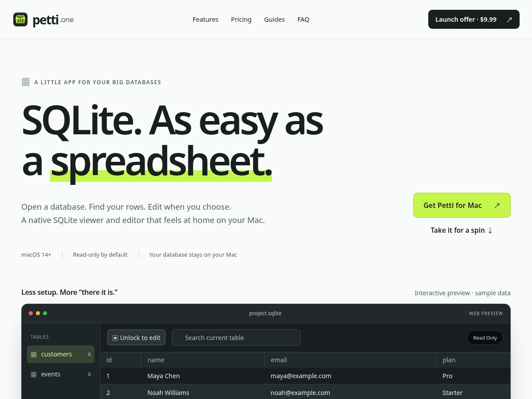Click the table icon next to customers
The width and height of the screenshot is (532, 399).
pyautogui.click(x=34, y=355)
